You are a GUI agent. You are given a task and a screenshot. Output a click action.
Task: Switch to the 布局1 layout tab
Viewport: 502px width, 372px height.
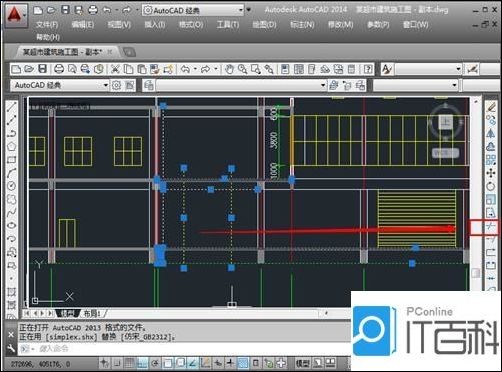[92, 313]
